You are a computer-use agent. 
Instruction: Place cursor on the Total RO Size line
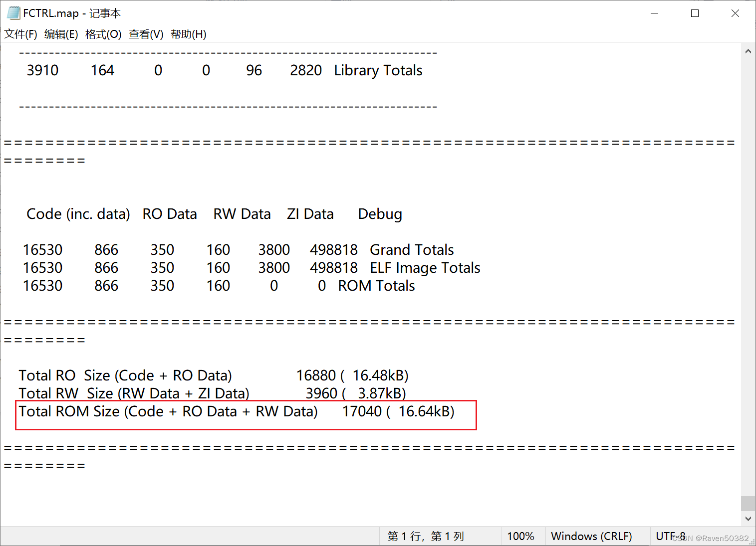pyautogui.click(x=214, y=375)
